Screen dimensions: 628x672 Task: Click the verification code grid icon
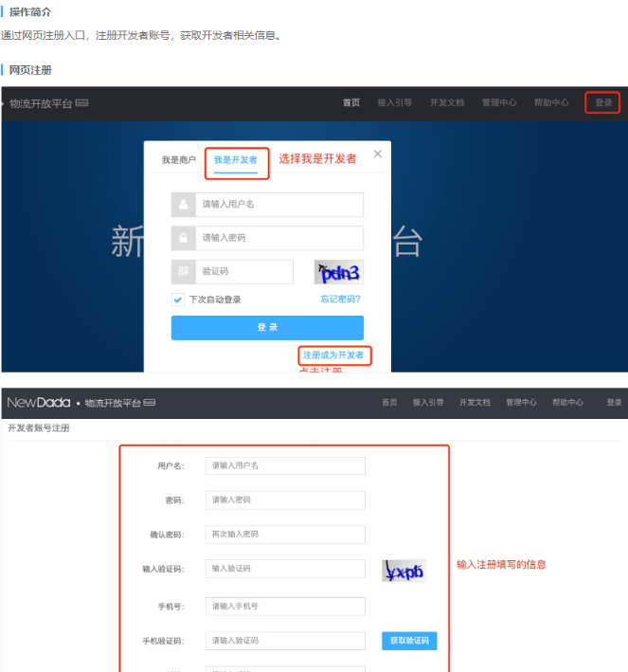183,272
